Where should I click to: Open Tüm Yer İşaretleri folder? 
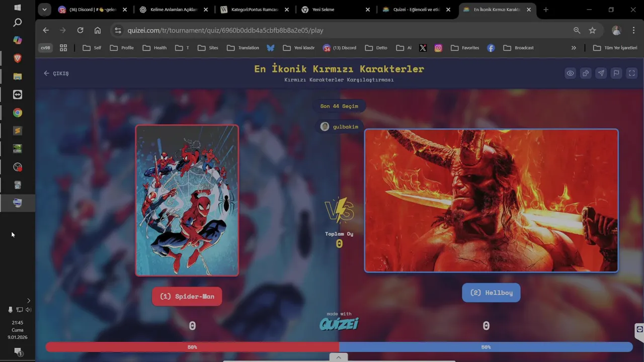(615, 48)
